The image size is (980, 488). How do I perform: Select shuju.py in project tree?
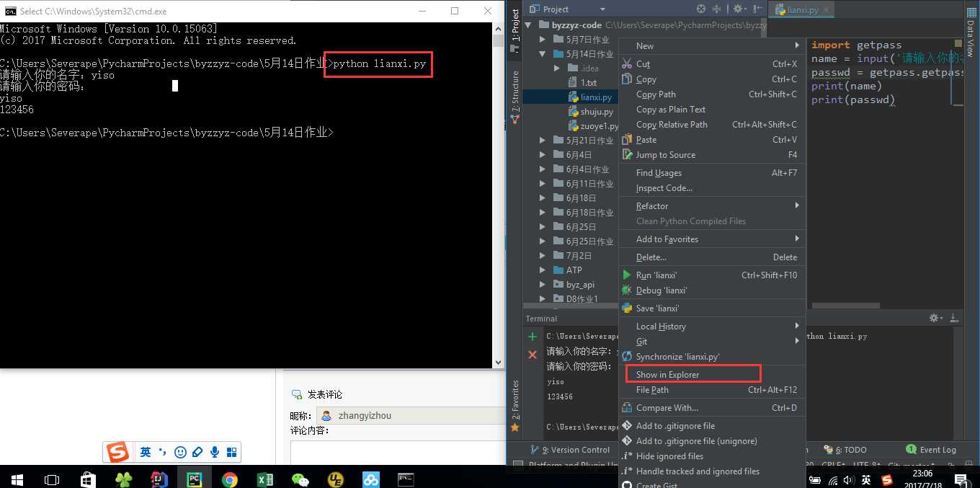(597, 112)
